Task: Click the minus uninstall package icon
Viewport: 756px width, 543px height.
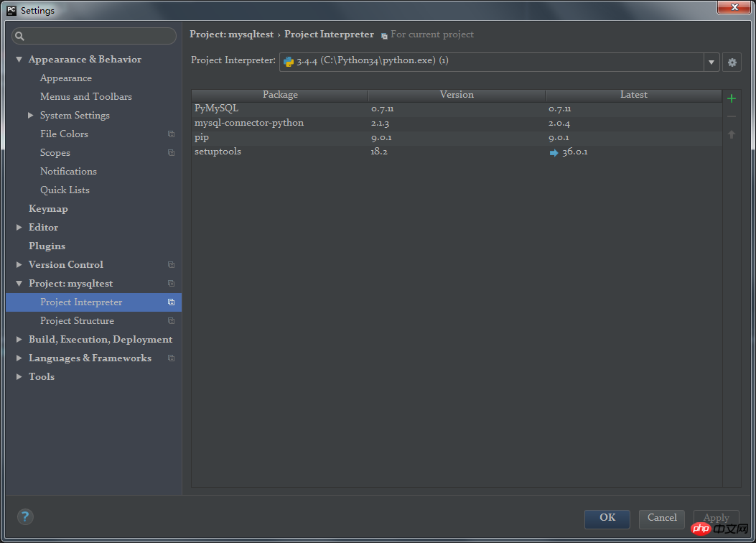Action: (732, 116)
